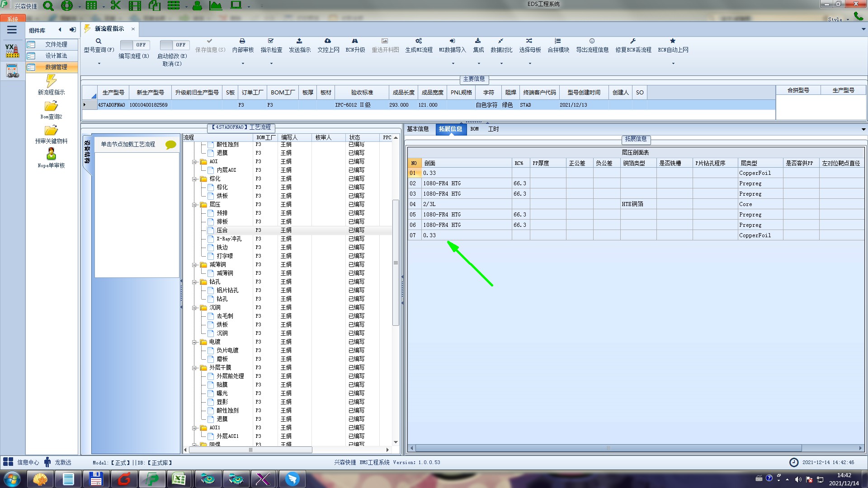Collapse the 棕化 tree folder
The image size is (868, 488).
[x=195, y=179]
